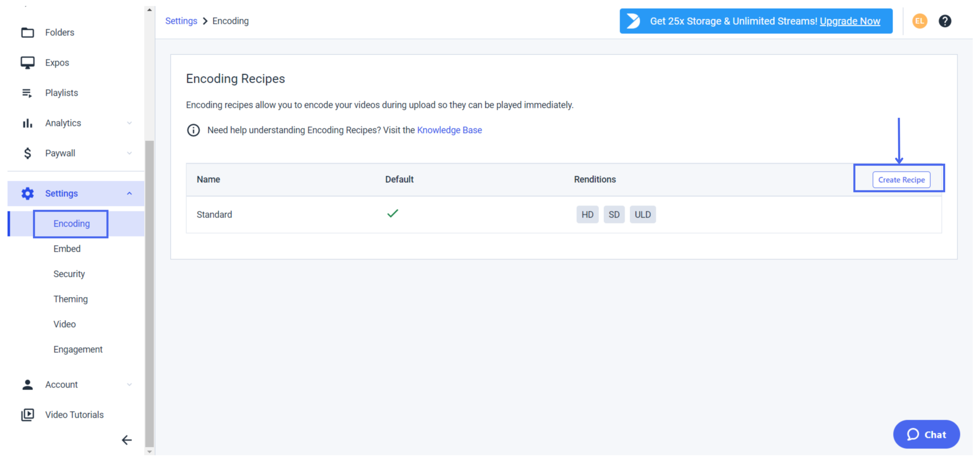
Task: Open the Embed settings page
Action: 67,249
